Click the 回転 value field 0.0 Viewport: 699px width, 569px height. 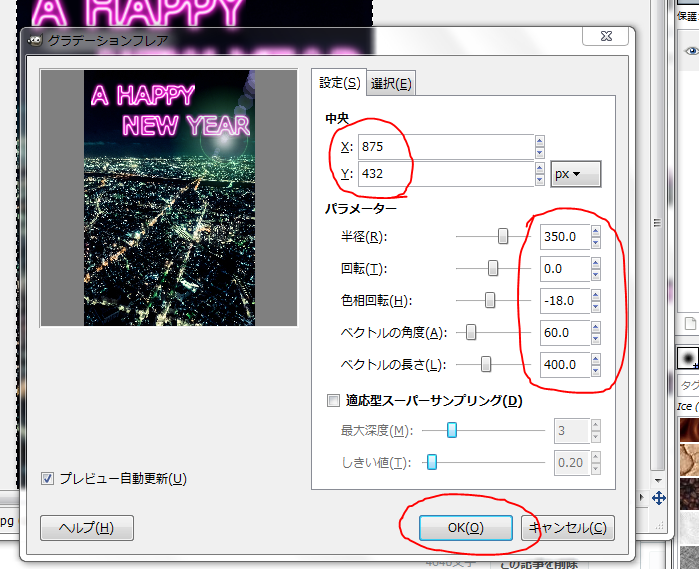(x=565, y=269)
